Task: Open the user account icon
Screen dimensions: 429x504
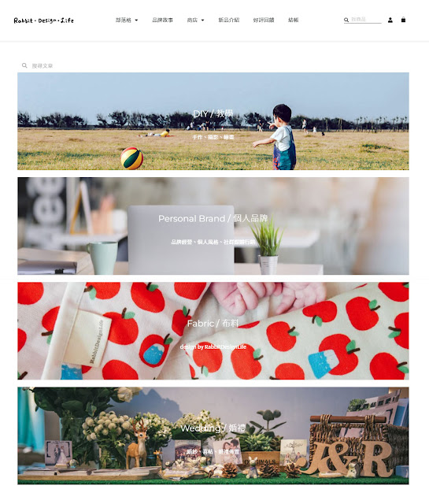Action: point(390,20)
